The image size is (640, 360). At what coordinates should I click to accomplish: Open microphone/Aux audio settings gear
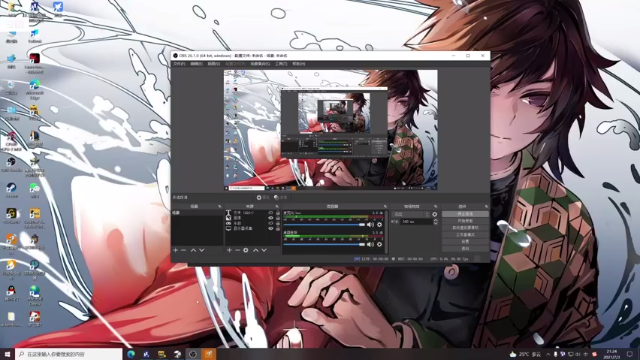(380, 224)
